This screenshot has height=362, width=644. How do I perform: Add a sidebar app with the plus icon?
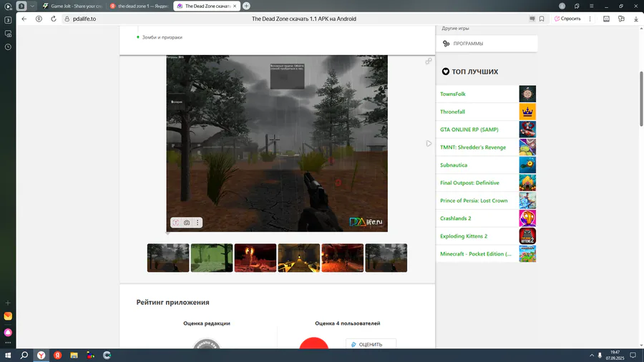coord(8,303)
